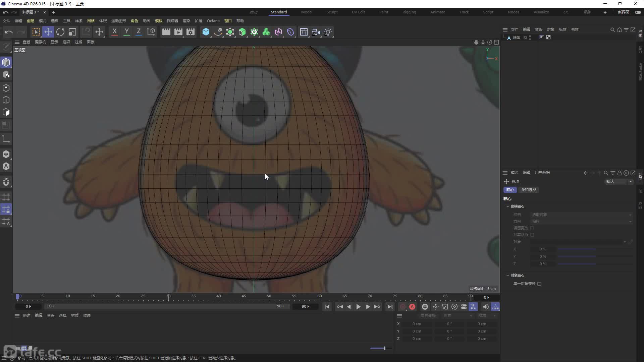644x362 pixels.
Task: Collapse the 对象轴心 section
Action: 507,276
